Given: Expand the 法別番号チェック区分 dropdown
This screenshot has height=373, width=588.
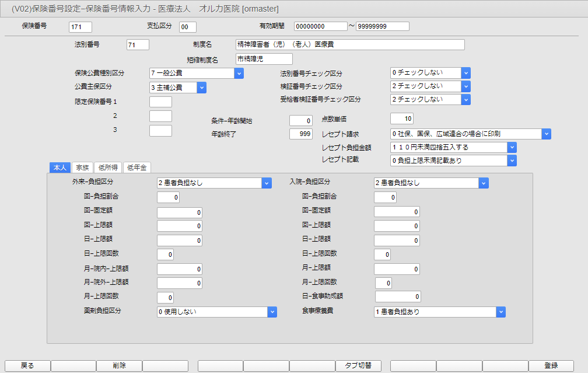Looking at the screenshot, I should [465, 73].
